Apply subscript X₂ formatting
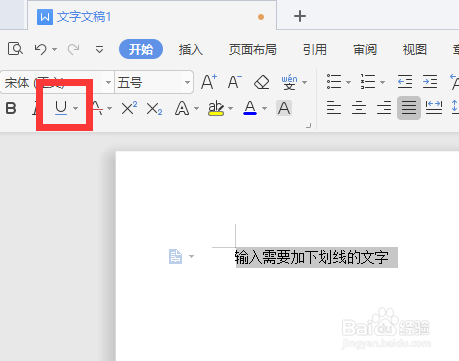 pyautogui.click(x=155, y=109)
